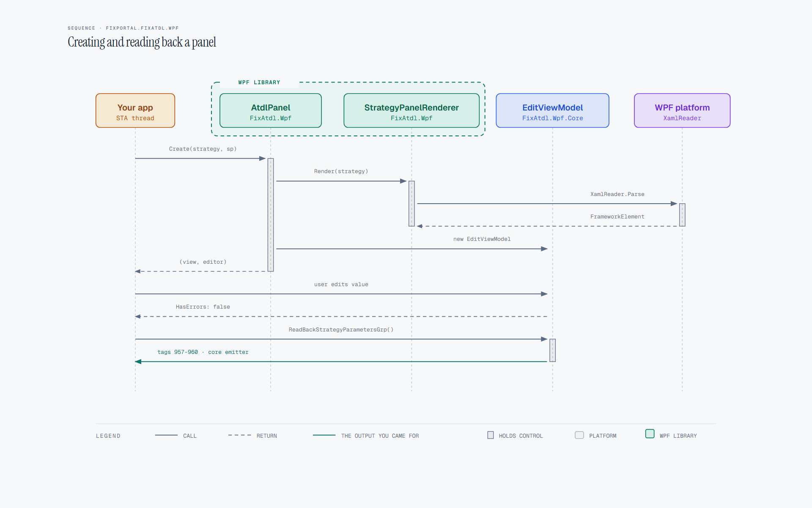Click the WPF platform activation bar
The image size is (812, 508).
tap(682, 215)
